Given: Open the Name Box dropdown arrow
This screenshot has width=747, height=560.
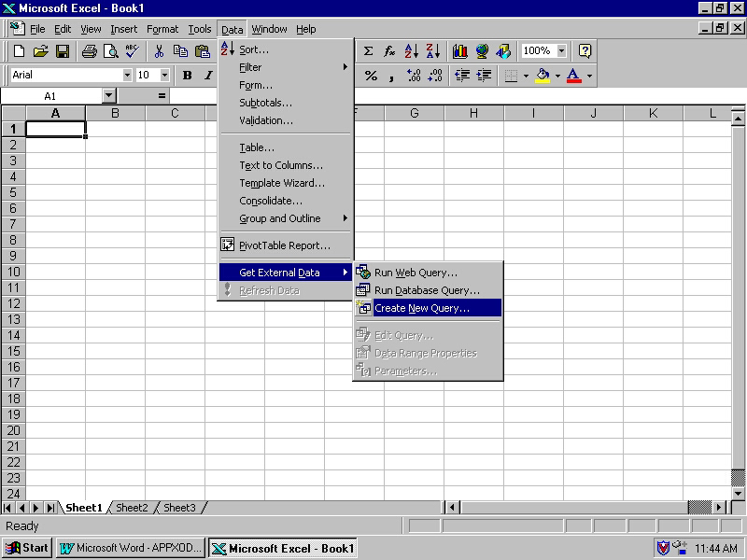Looking at the screenshot, I should tap(109, 96).
